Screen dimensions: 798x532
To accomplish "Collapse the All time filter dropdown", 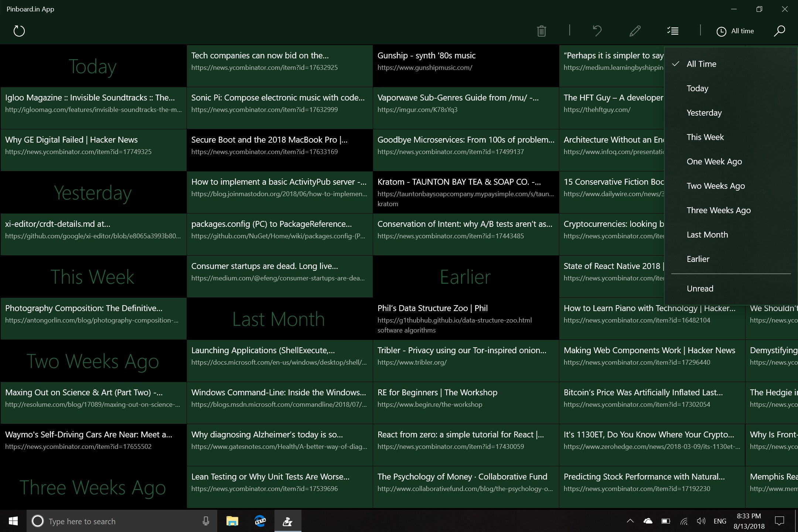I will point(735,31).
